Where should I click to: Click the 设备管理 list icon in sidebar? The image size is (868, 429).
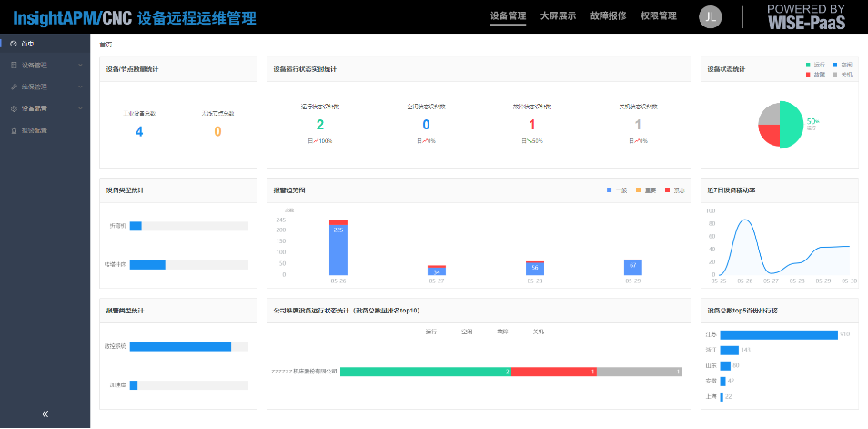(x=13, y=65)
